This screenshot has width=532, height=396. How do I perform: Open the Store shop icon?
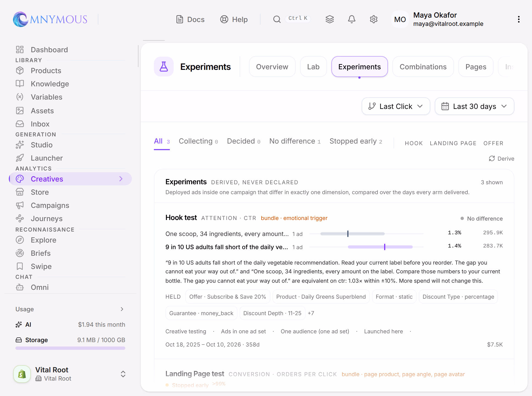point(20,192)
